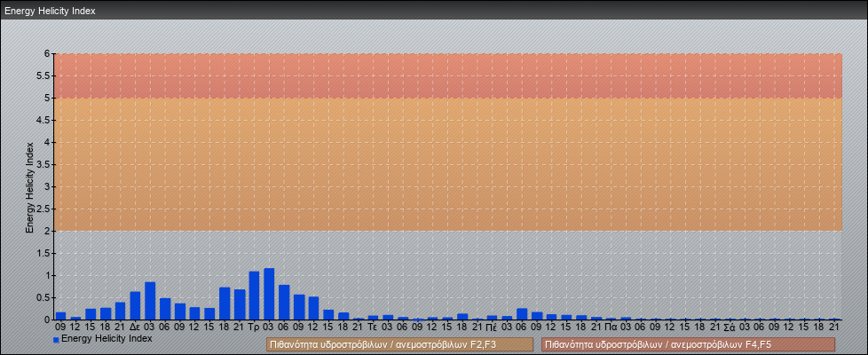Click the y-axis value 2 label
The image size is (868, 355).
[48, 231]
